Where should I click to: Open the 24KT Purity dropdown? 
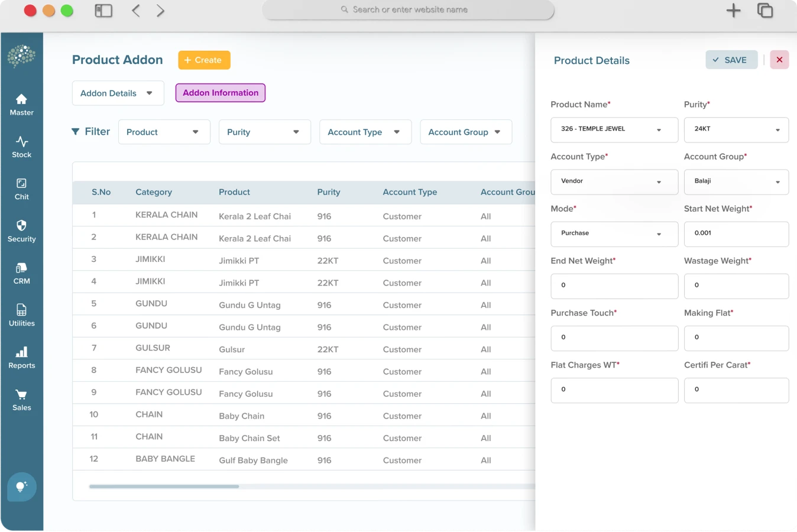[736, 129]
